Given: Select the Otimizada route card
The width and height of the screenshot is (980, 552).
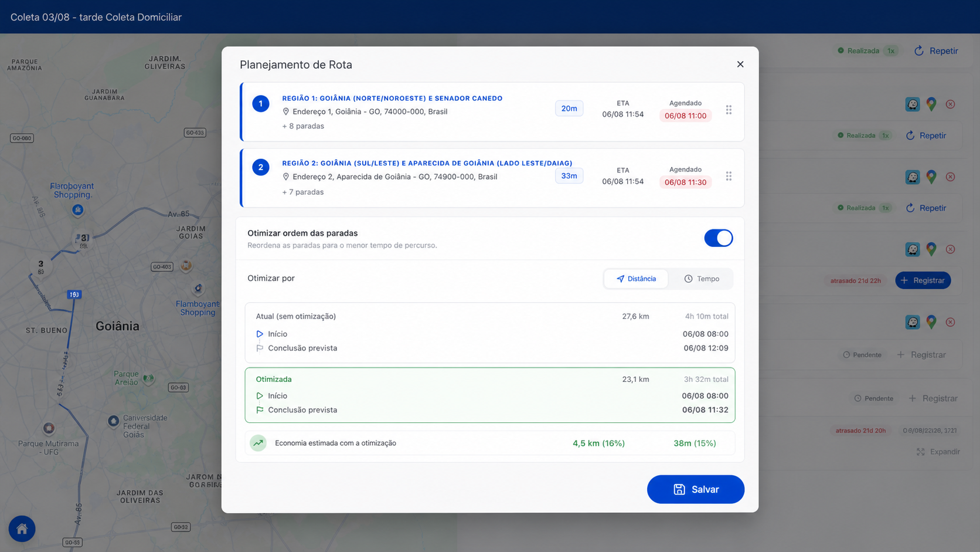Looking at the screenshot, I should click(x=490, y=395).
